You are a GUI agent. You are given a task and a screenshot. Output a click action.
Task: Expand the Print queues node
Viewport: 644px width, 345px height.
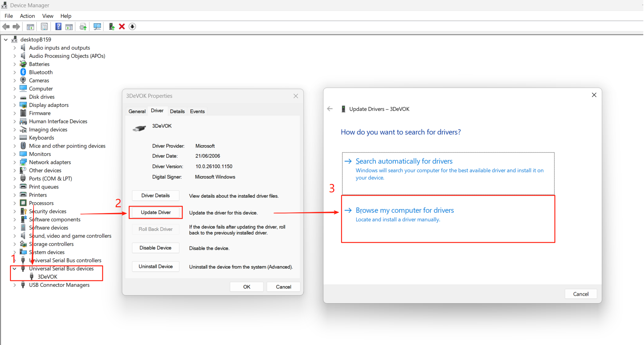[15, 187]
